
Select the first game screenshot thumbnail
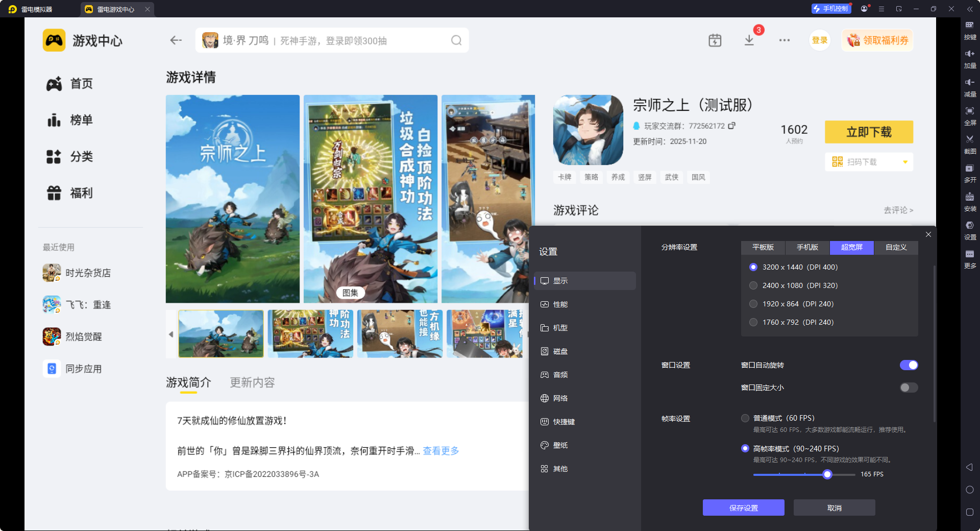[221, 334]
